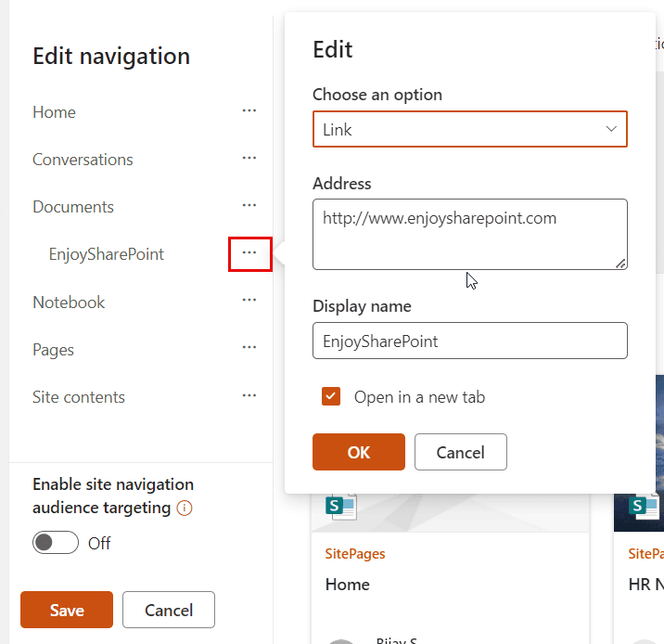664x644 pixels.
Task: Open the ellipsis menu for Documents
Action: click(249, 205)
